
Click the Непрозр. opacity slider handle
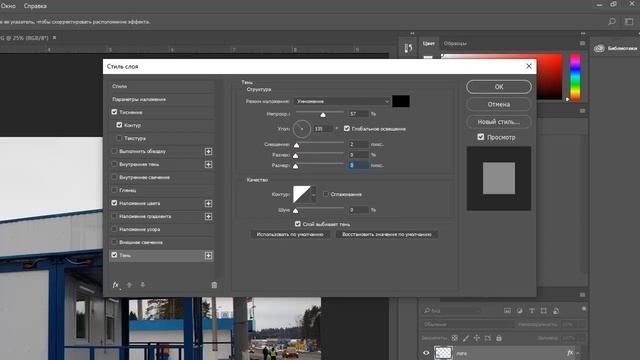click(x=323, y=115)
